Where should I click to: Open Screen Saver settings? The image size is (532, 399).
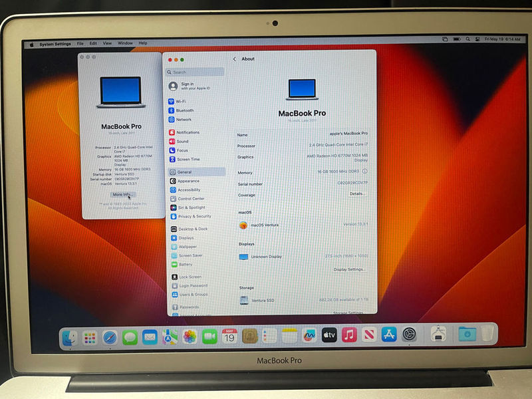(187, 255)
